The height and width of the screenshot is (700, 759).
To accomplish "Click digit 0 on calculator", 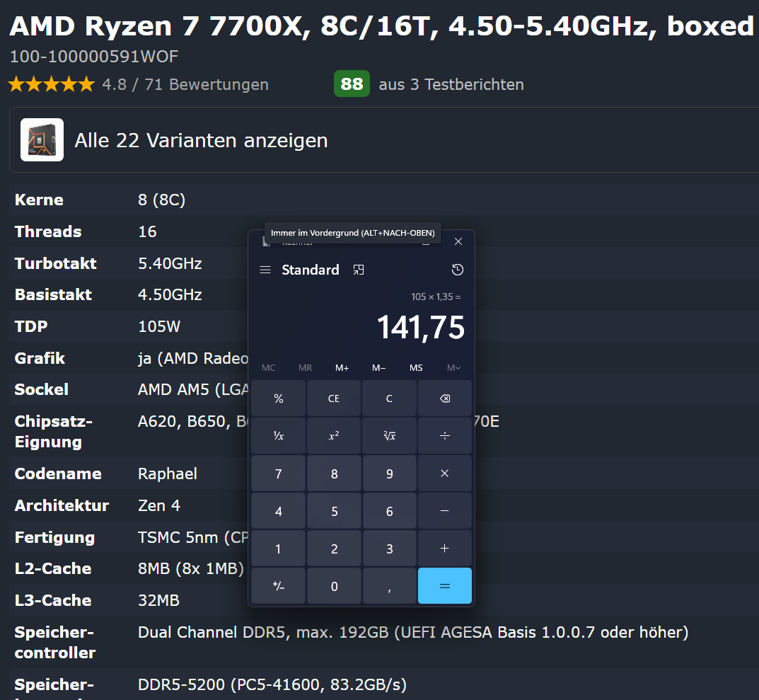I will pos(334,585).
